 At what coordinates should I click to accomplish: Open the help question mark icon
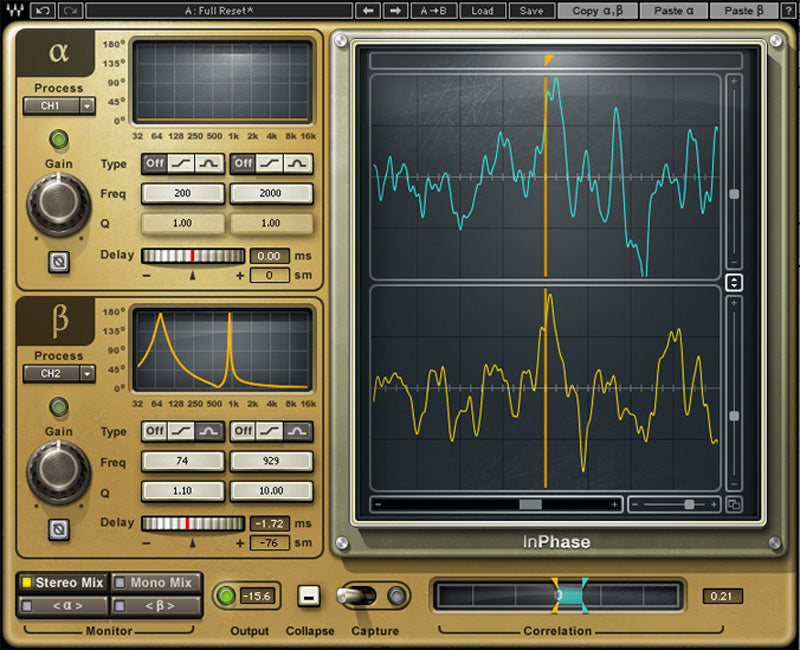[x=791, y=10]
